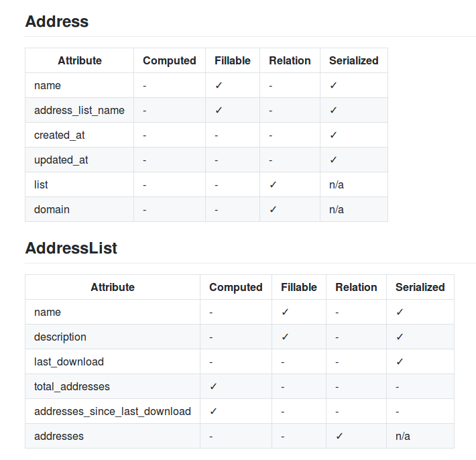Screen dimensions: 476x460
Task: Click the AddressList section heading
Action: [x=71, y=248]
